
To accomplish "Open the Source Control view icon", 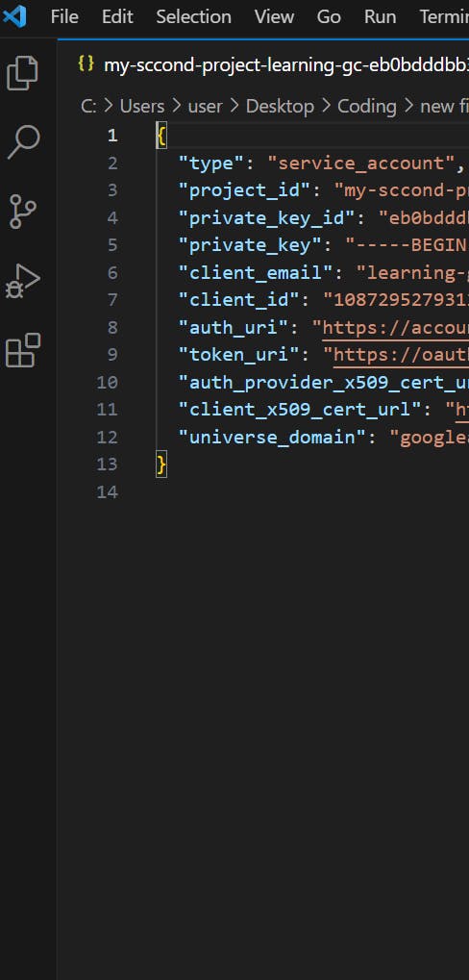I will (x=23, y=212).
